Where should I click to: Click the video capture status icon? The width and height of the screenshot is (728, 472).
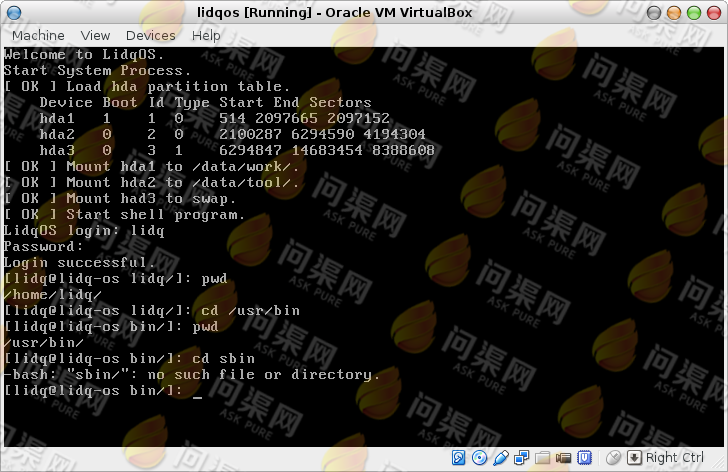(x=563, y=458)
